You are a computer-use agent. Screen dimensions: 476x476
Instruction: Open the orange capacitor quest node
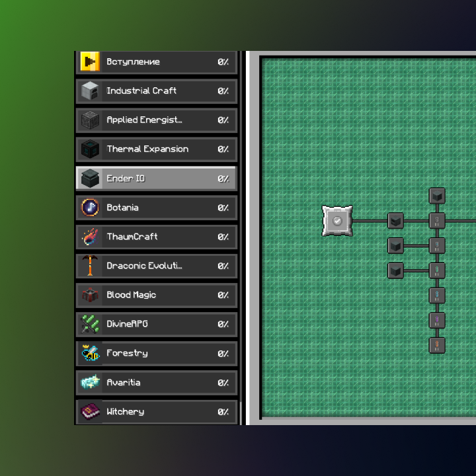(437, 345)
